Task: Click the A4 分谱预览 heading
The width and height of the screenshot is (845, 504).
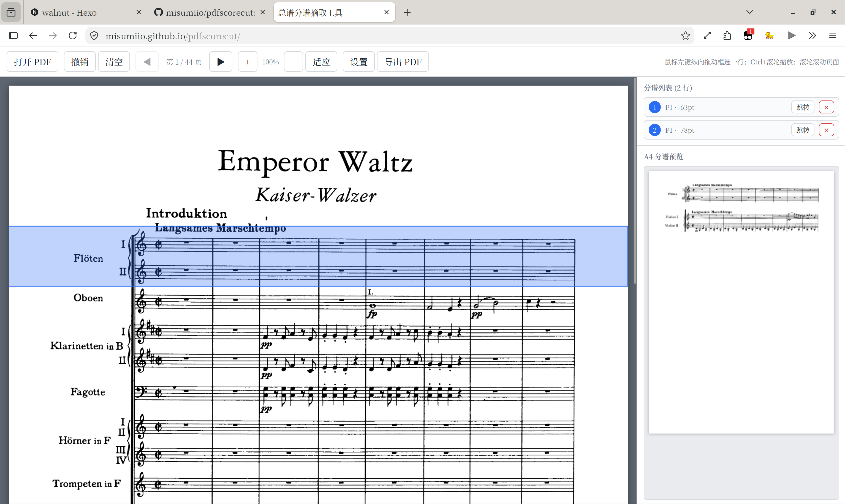Action: point(663,157)
